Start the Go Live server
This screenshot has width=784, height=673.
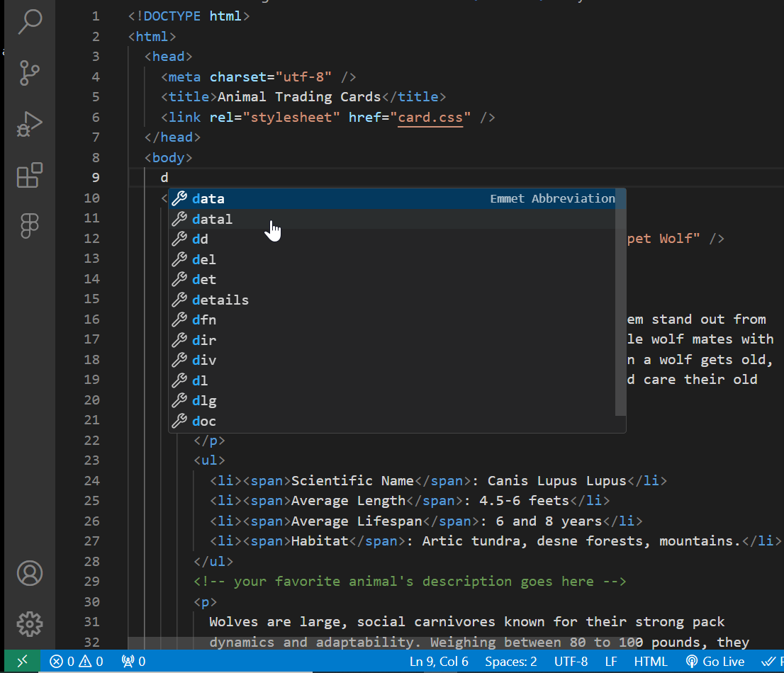click(715, 662)
